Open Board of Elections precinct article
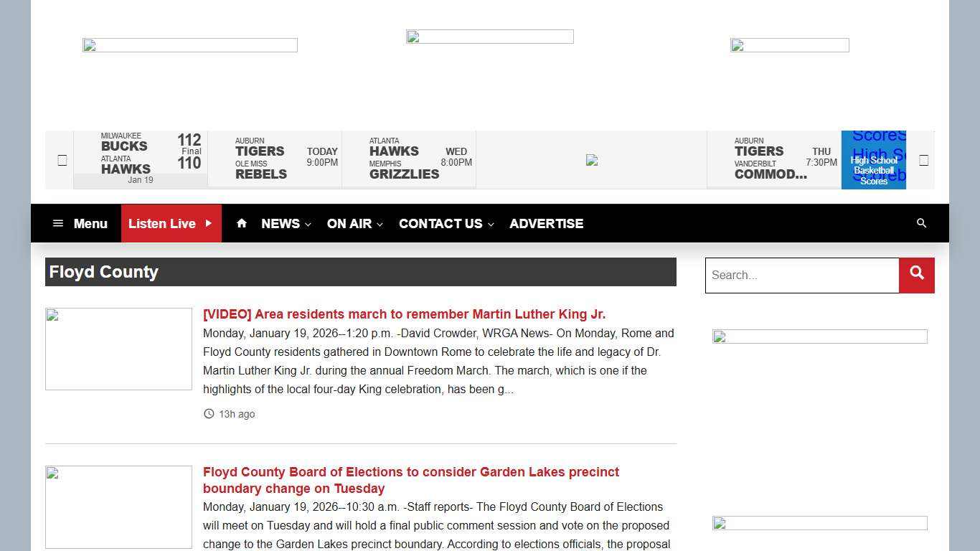The width and height of the screenshot is (980, 551). point(410,480)
